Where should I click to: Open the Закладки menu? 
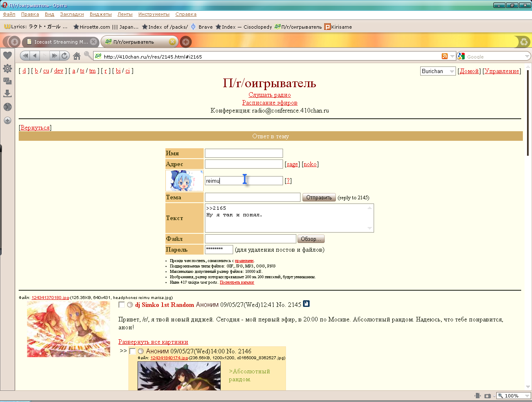(72, 14)
